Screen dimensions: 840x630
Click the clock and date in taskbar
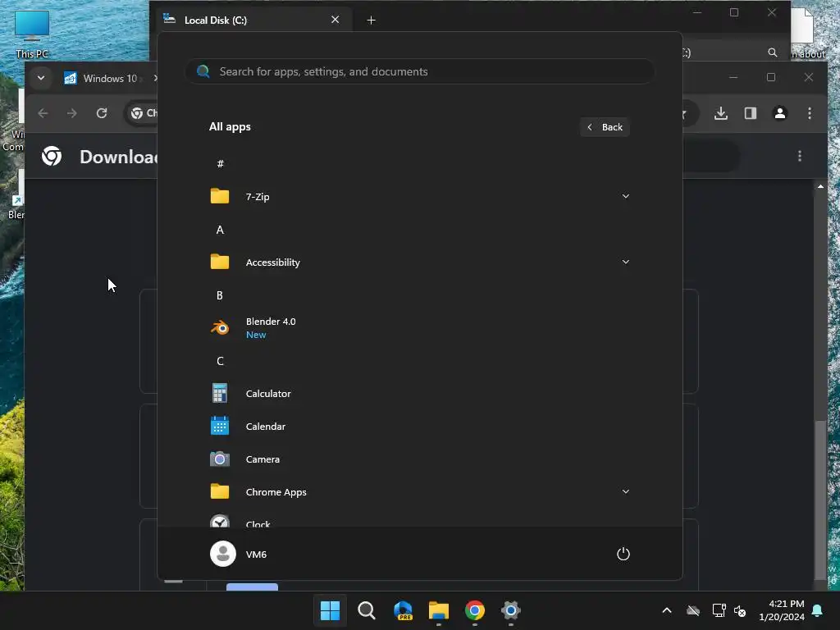pyautogui.click(x=782, y=610)
